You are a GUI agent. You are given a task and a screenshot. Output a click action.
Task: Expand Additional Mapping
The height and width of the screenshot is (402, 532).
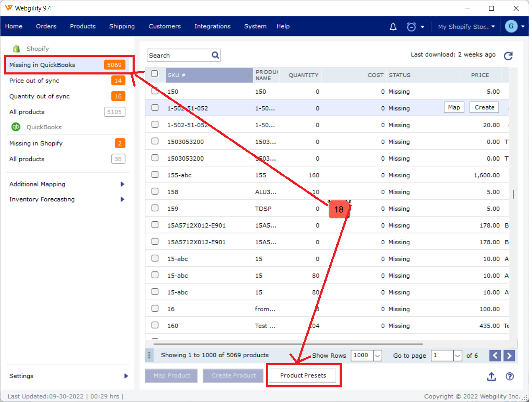(123, 184)
